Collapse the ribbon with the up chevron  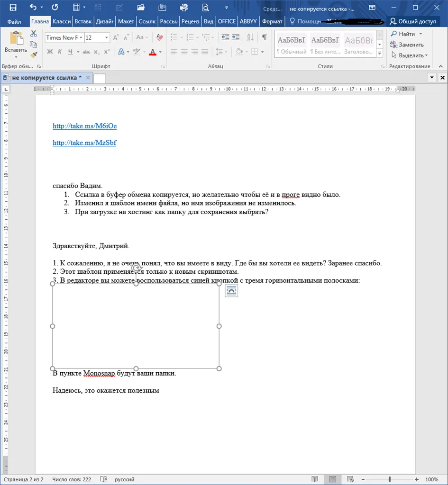[441, 66]
